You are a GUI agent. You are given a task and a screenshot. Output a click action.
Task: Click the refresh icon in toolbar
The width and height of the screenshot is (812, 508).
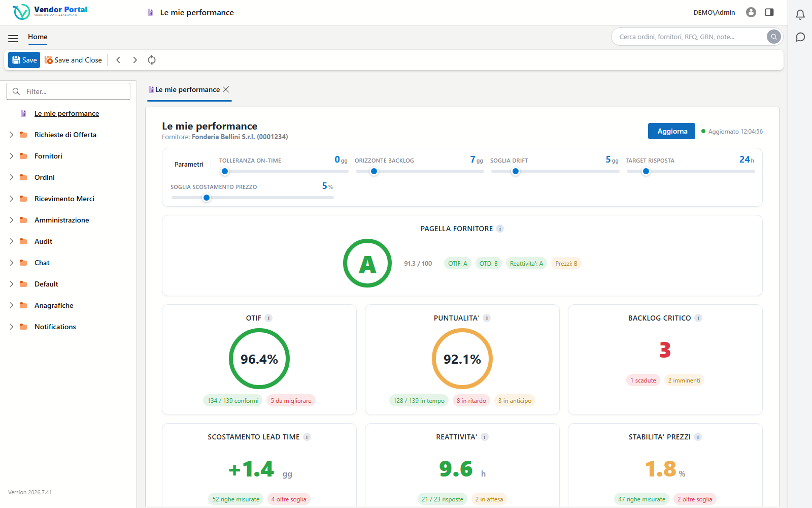pyautogui.click(x=152, y=60)
